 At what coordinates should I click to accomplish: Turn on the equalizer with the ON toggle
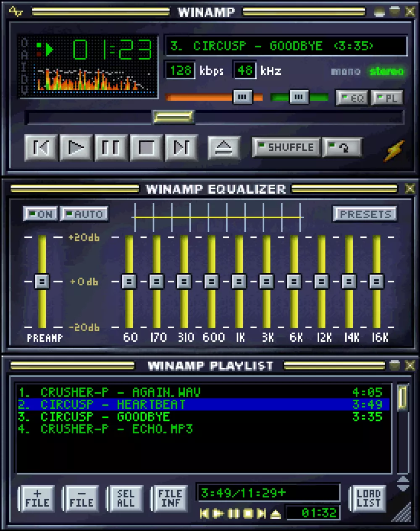pyautogui.click(x=40, y=214)
